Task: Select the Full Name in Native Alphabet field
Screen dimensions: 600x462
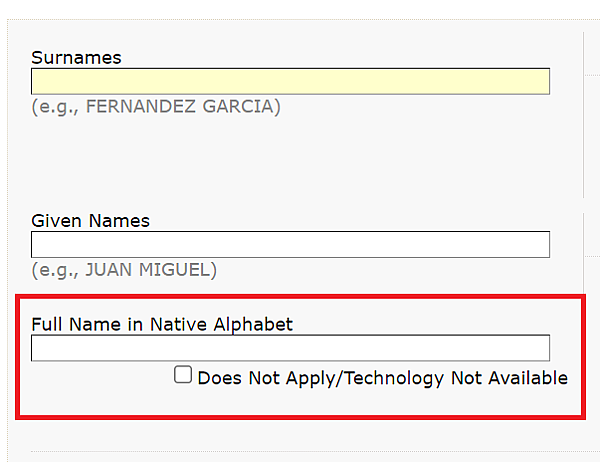Action: [x=290, y=348]
